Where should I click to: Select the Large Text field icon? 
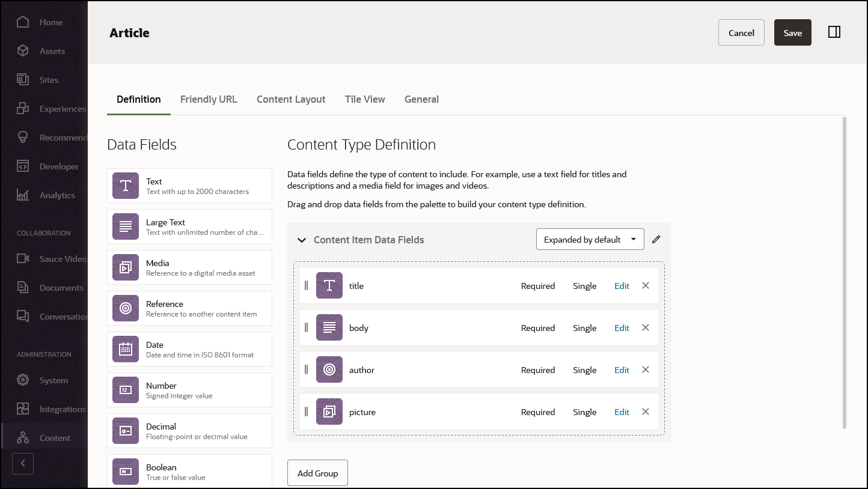tap(125, 226)
